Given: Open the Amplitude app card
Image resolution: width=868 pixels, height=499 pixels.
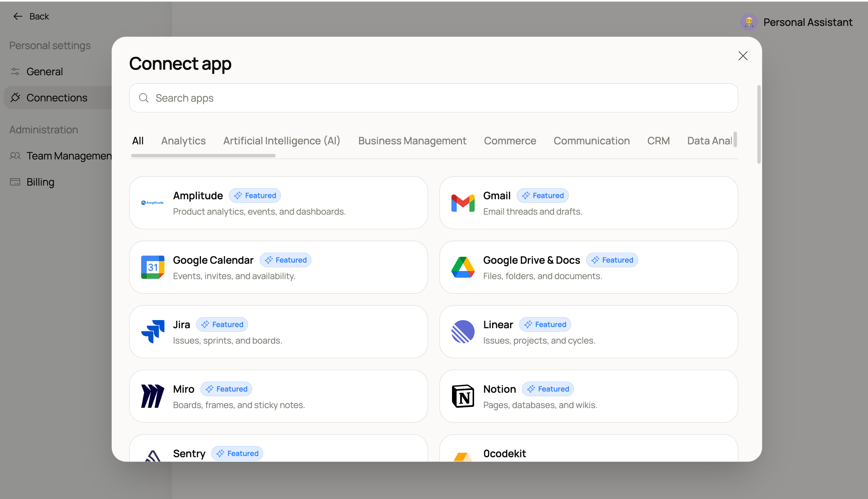Looking at the screenshot, I should point(278,202).
